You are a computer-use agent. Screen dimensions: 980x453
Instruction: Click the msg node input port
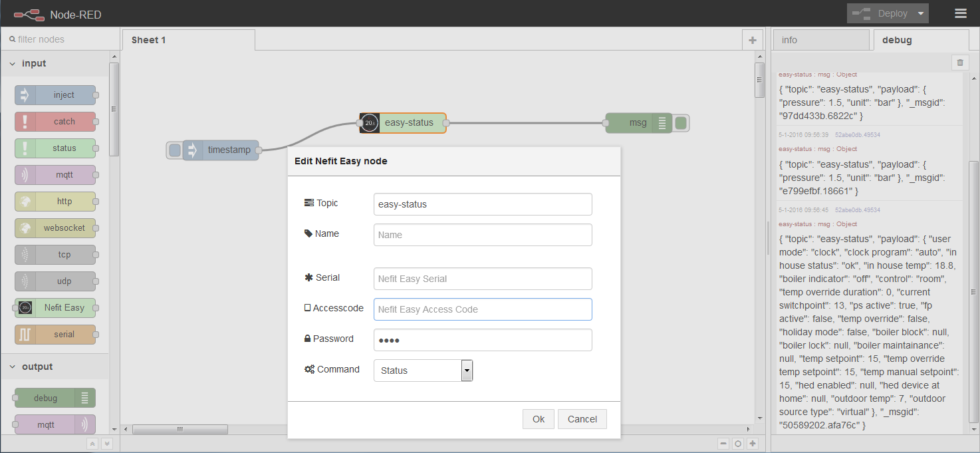coord(606,123)
